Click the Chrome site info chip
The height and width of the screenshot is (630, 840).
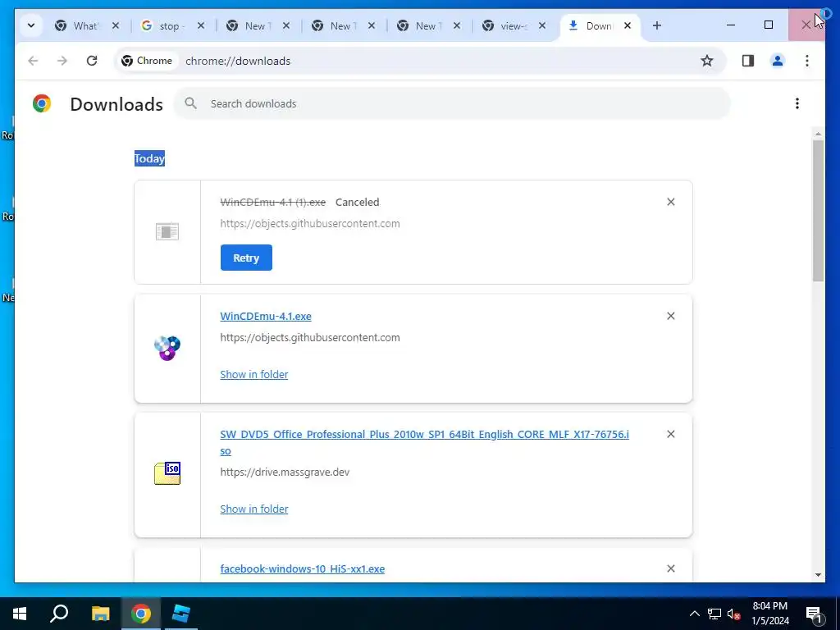tap(147, 61)
